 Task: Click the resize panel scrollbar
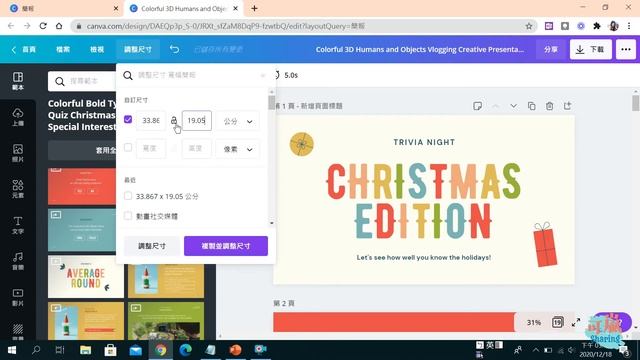[x=271, y=102]
